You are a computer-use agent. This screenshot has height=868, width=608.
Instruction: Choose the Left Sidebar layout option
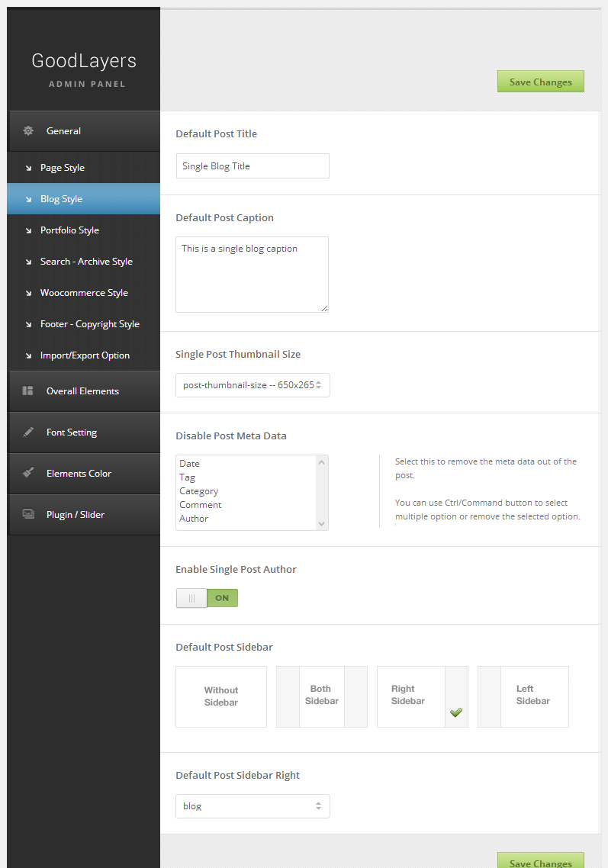click(523, 696)
